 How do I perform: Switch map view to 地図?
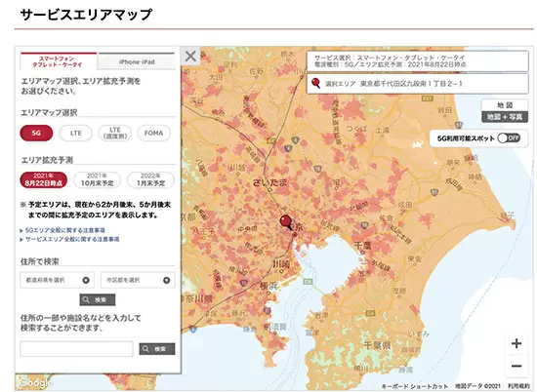click(x=505, y=105)
